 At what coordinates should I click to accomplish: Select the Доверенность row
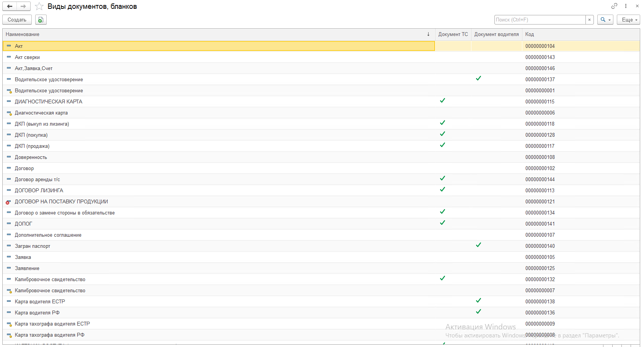31,157
